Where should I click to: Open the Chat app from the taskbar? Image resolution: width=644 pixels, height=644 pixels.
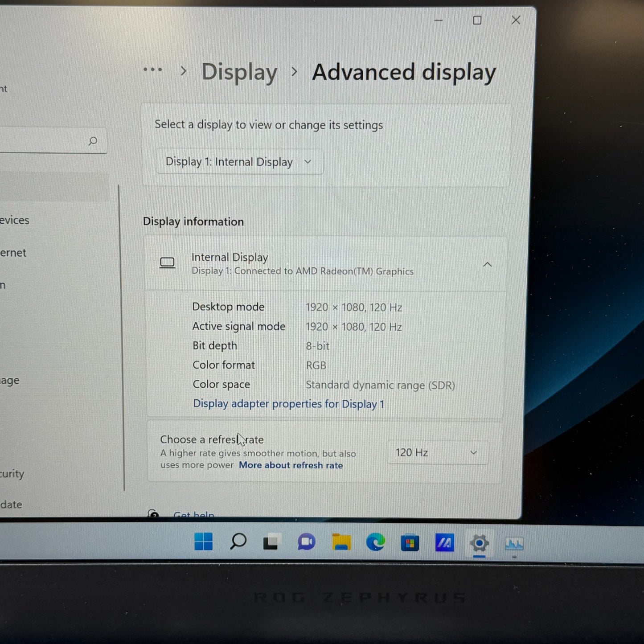(x=307, y=542)
